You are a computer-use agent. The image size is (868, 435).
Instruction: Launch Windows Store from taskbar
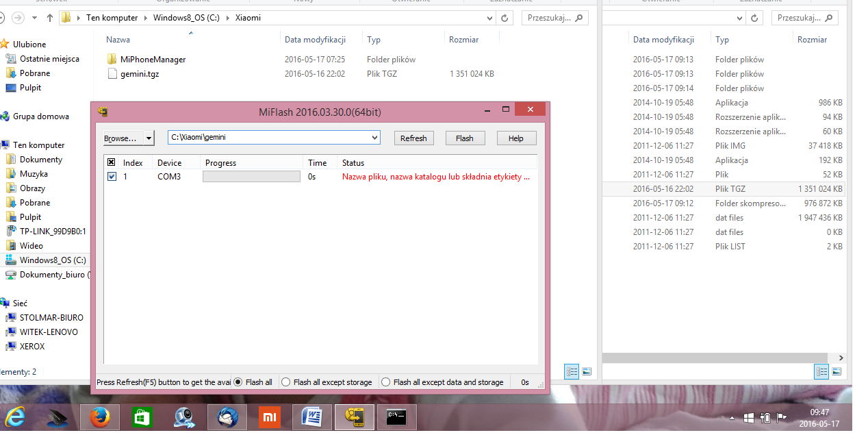[x=142, y=417]
